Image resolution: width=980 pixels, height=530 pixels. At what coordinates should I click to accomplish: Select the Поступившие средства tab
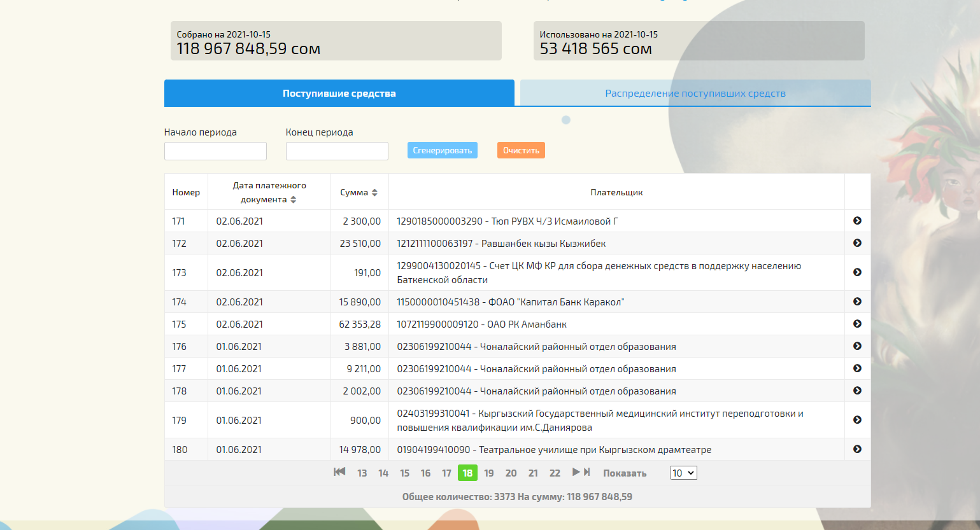pos(339,94)
